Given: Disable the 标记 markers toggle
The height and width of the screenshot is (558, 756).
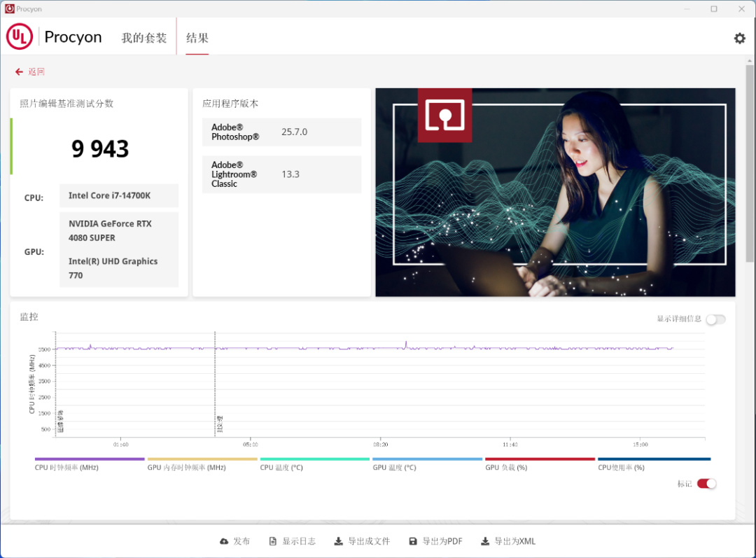Looking at the screenshot, I should pyautogui.click(x=707, y=484).
